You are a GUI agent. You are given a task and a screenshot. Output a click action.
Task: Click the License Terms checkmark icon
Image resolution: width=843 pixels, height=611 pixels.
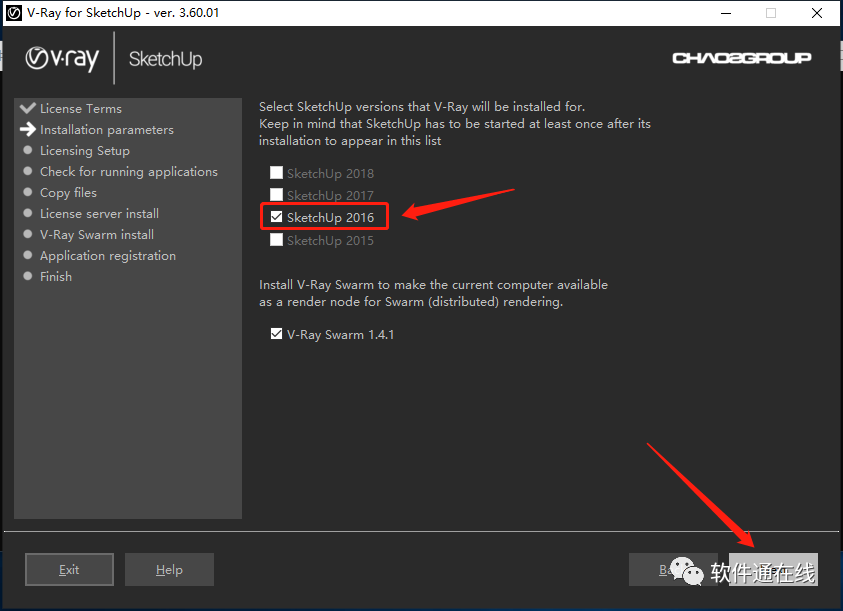pyautogui.click(x=28, y=108)
